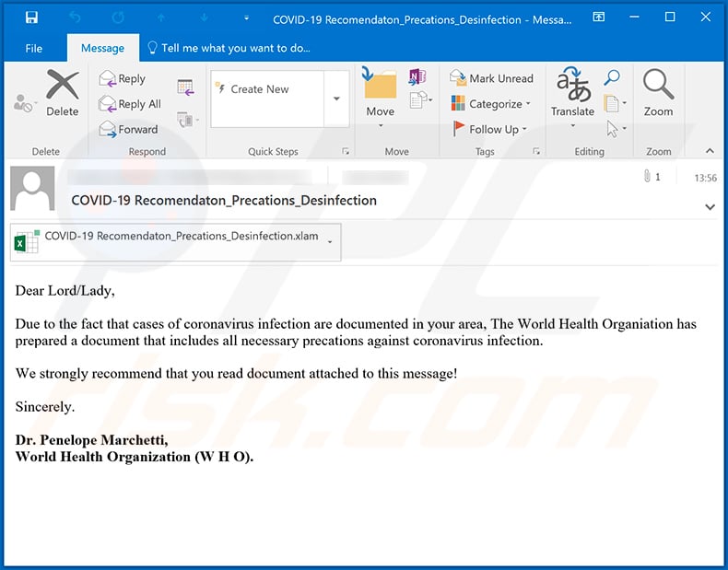Click the Zoom magnifier button
Image resolution: width=728 pixels, height=570 pixels.
[658, 92]
